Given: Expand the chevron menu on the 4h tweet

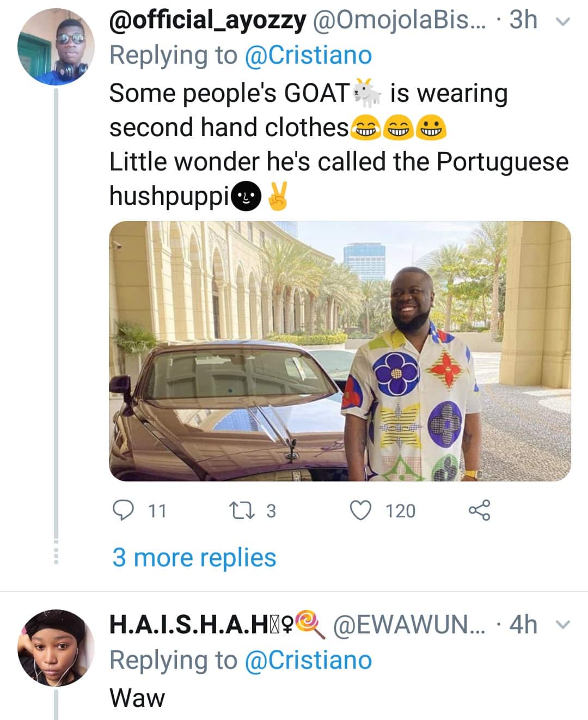Looking at the screenshot, I should click(x=564, y=625).
